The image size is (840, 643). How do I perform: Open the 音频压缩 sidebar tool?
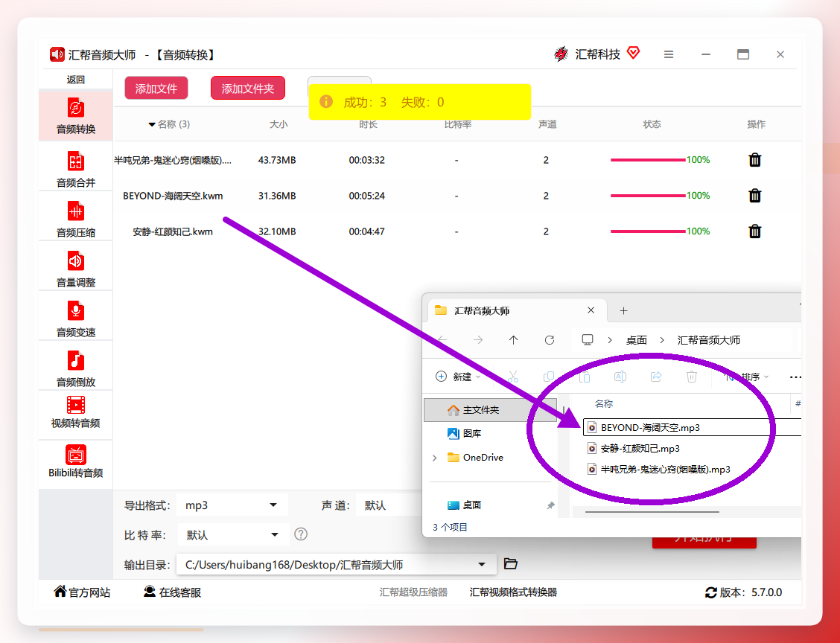click(x=75, y=219)
